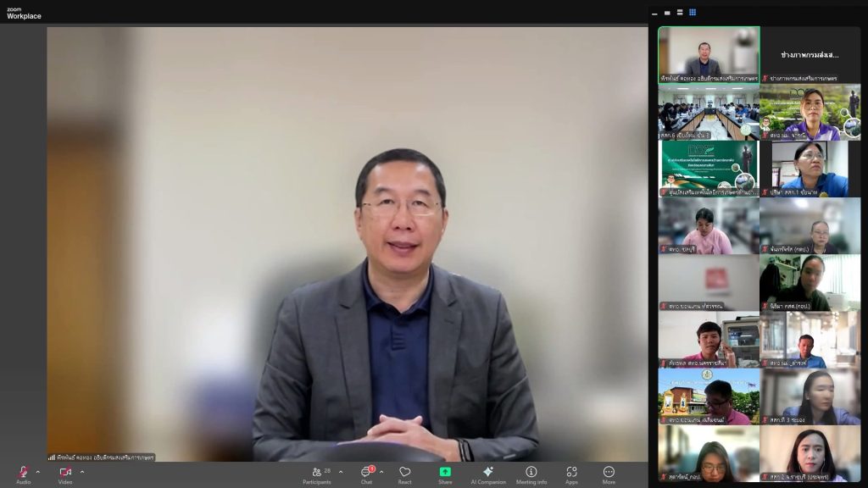
Task: Open the React emoji menu
Action: click(x=404, y=473)
